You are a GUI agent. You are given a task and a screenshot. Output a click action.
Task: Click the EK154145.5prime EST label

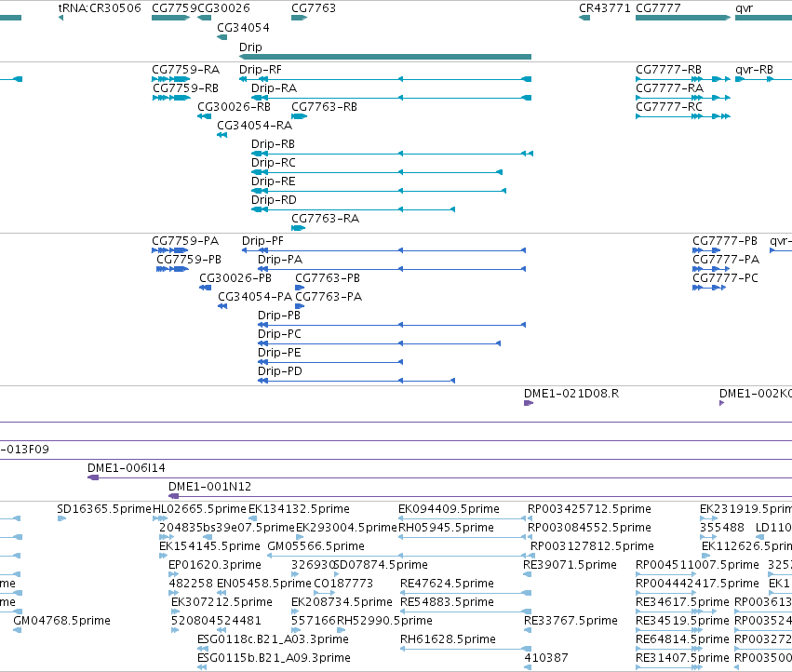209,546
